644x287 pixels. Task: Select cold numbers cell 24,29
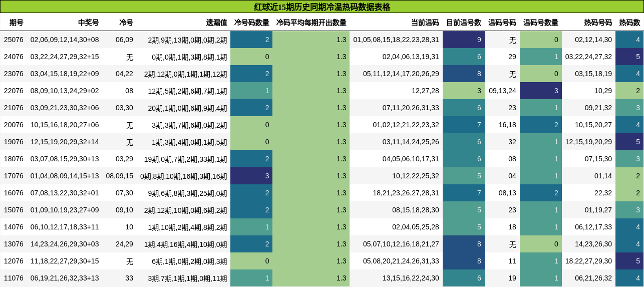(124, 244)
